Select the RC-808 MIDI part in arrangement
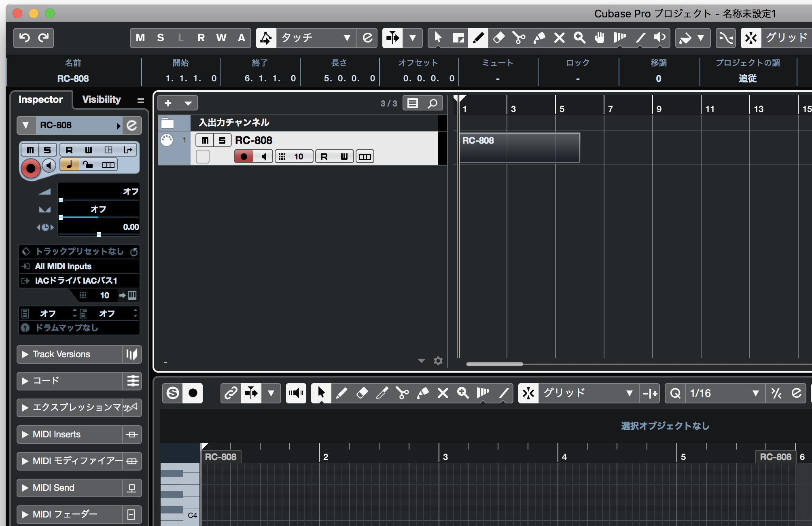This screenshot has height=526, width=812. [519, 148]
